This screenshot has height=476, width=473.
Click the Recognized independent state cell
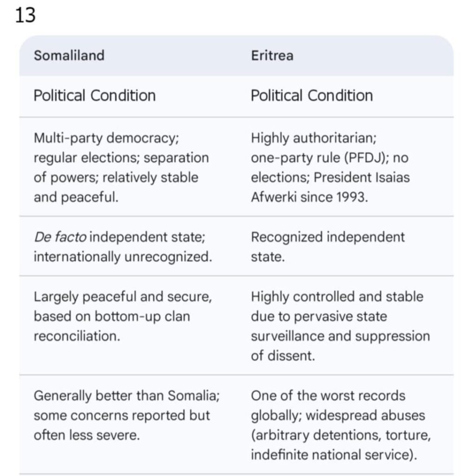pos(328,246)
